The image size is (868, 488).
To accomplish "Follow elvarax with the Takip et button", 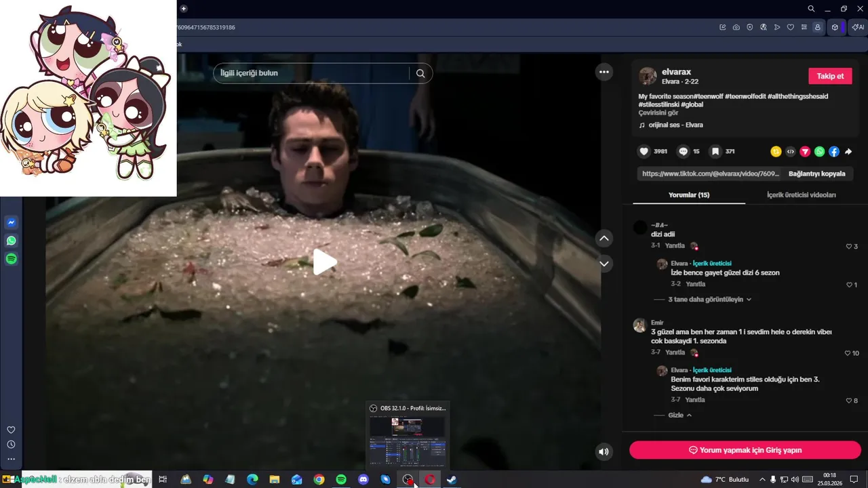I will tap(830, 76).
